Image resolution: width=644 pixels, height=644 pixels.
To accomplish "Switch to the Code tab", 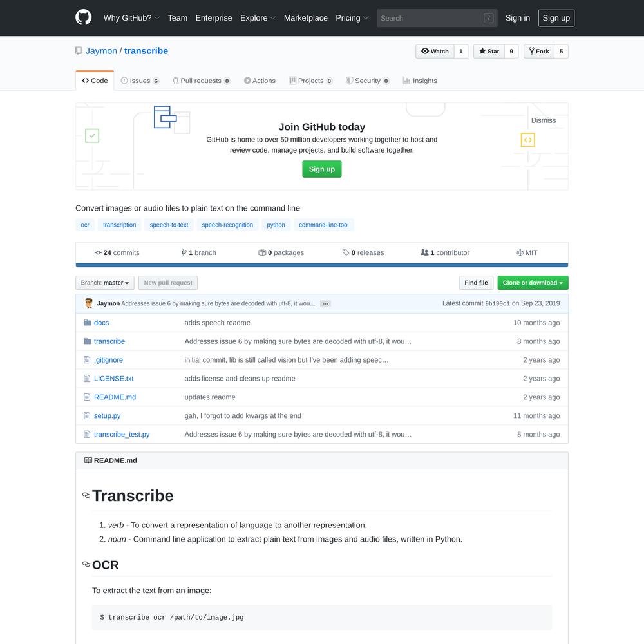I will pyautogui.click(x=95, y=80).
